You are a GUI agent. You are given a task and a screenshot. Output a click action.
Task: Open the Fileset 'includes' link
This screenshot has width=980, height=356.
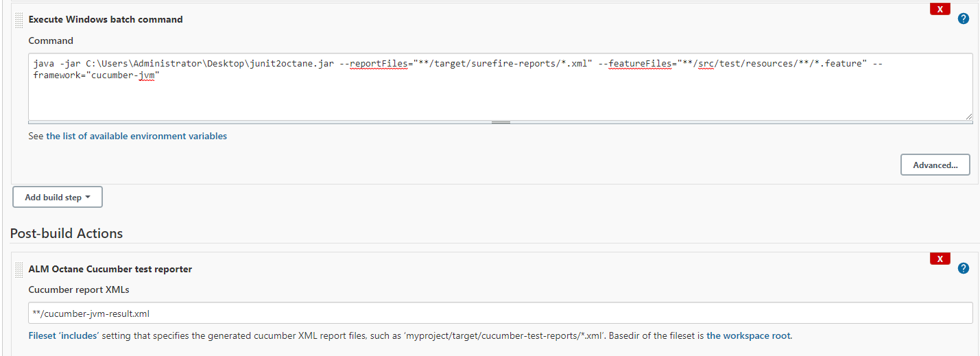click(x=64, y=336)
